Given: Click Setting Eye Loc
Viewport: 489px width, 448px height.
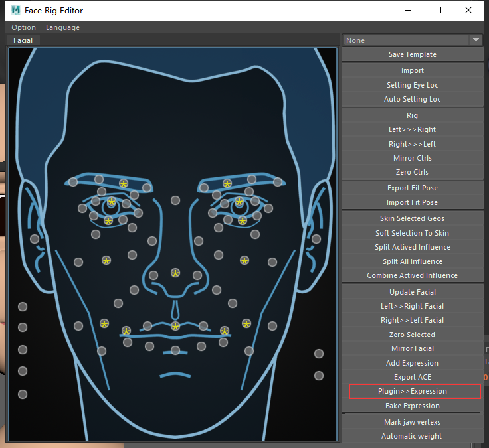Looking at the screenshot, I should [x=413, y=85].
